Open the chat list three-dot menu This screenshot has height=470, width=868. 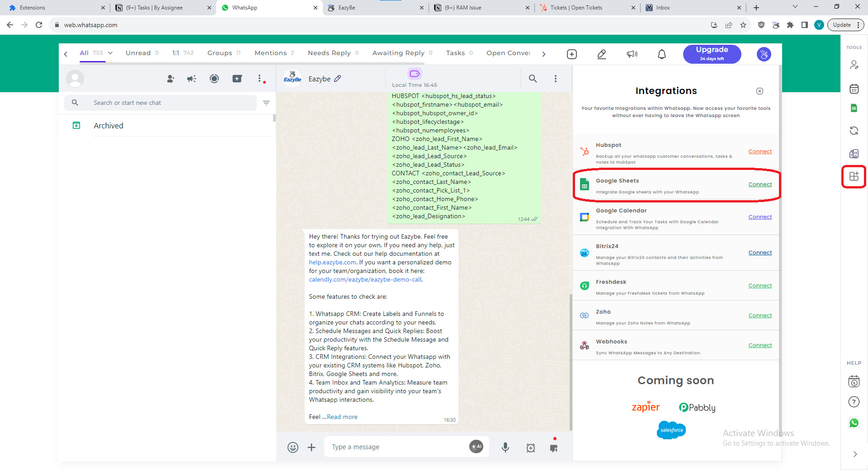259,79
